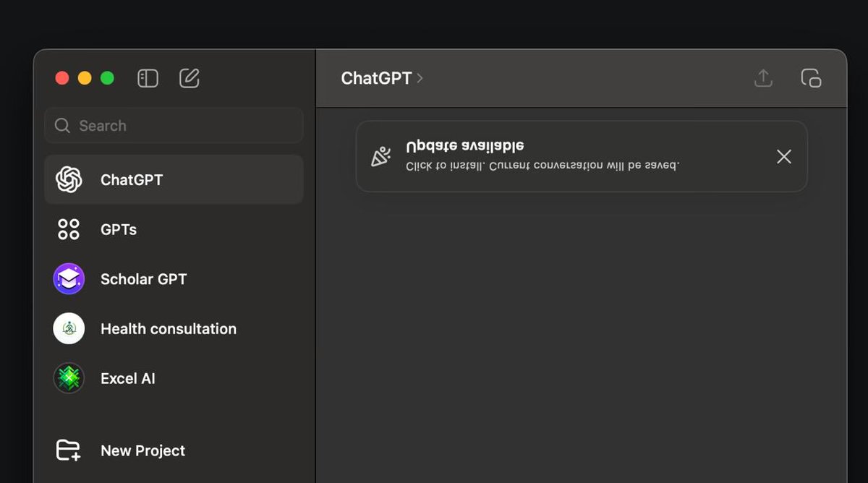Open Excel AI GPT
The width and height of the screenshot is (868, 483).
(174, 378)
